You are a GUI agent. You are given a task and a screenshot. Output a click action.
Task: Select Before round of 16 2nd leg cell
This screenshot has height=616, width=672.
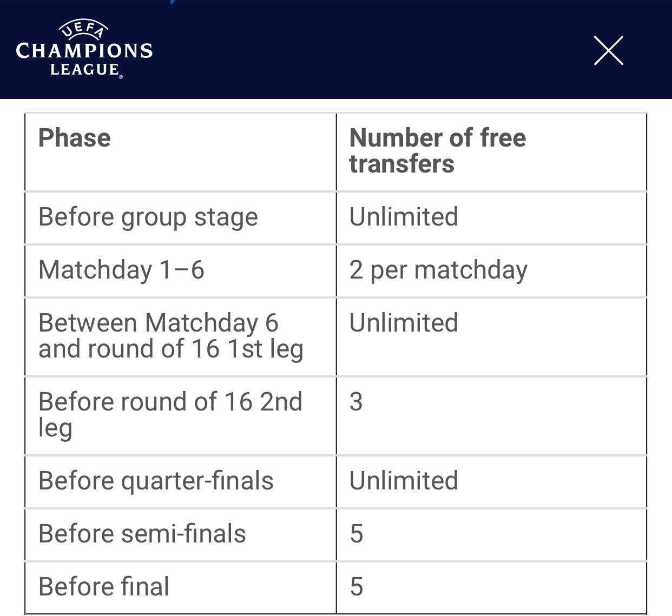pyautogui.click(x=181, y=415)
